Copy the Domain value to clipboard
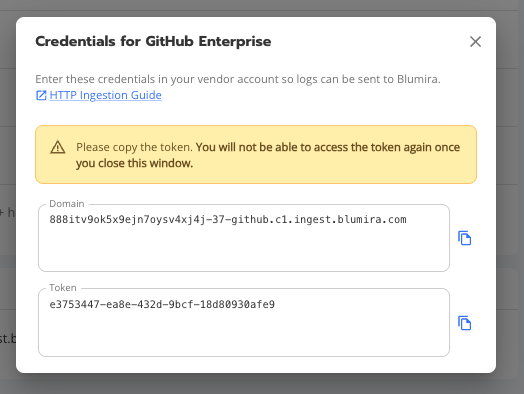524x394 pixels. click(x=464, y=238)
